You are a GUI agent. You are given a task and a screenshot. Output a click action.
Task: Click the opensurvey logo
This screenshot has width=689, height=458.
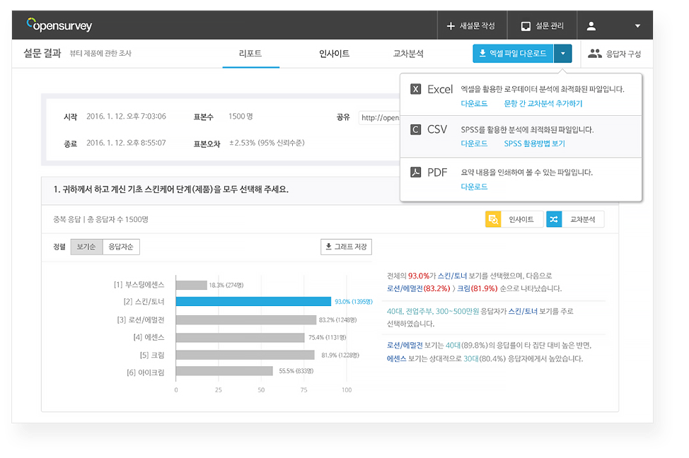point(59,25)
